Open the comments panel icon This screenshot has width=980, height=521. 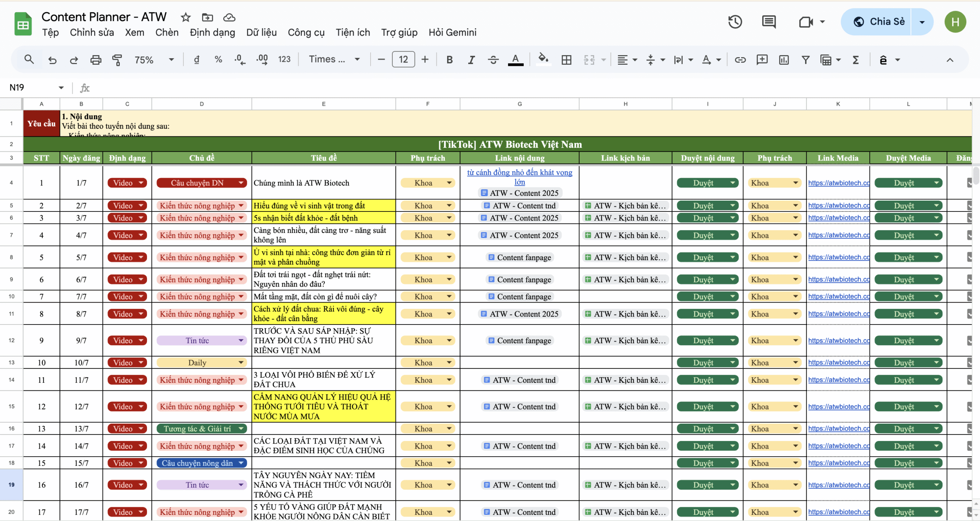pos(768,22)
